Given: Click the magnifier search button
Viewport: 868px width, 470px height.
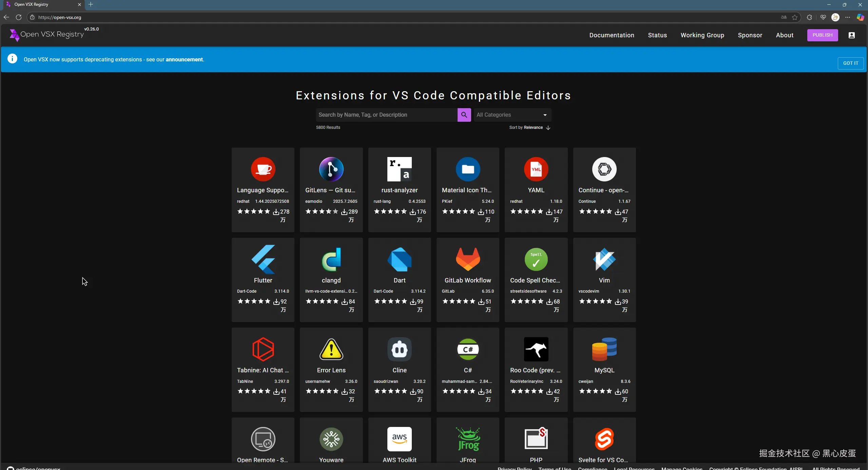Looking at the screenshot, I should click(x=464, y=115).
